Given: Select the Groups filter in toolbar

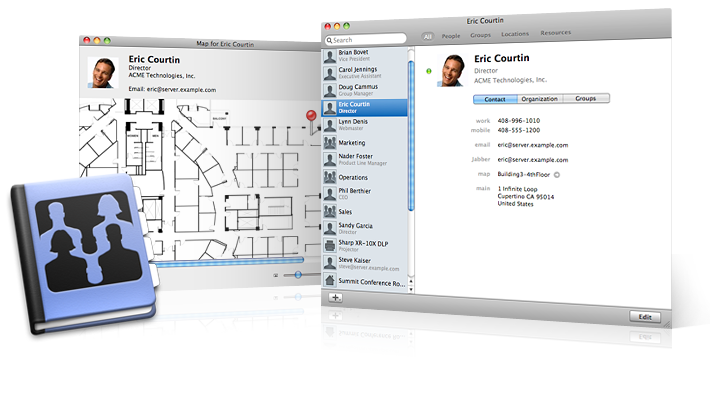Looking at the screenshot, I should 480,35.
